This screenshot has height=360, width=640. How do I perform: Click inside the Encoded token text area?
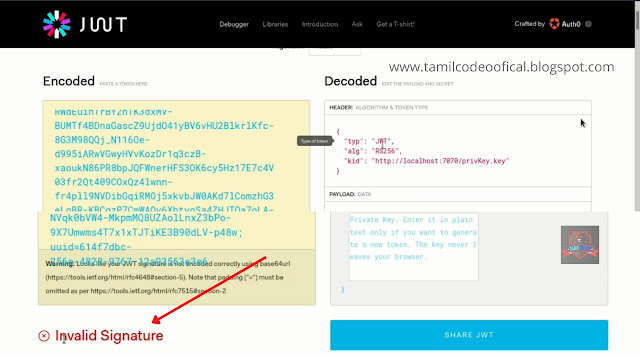(176, 156)
